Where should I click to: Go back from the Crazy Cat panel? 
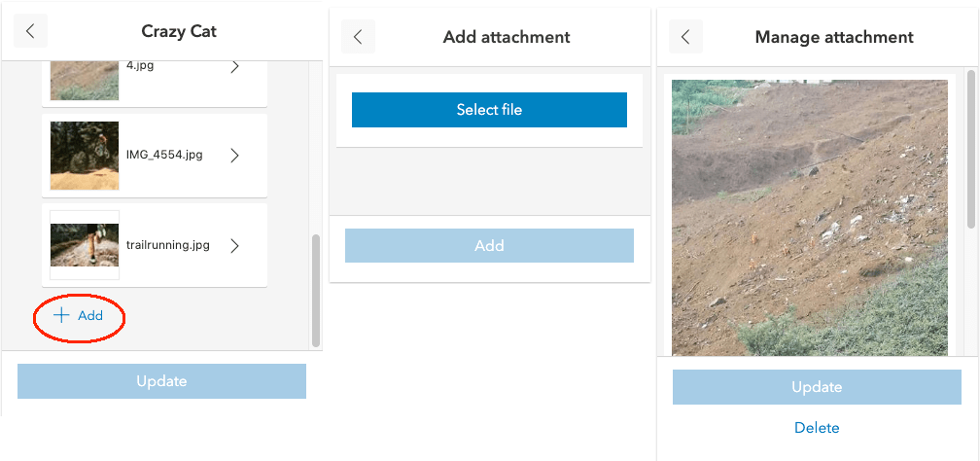pos(30,31)
